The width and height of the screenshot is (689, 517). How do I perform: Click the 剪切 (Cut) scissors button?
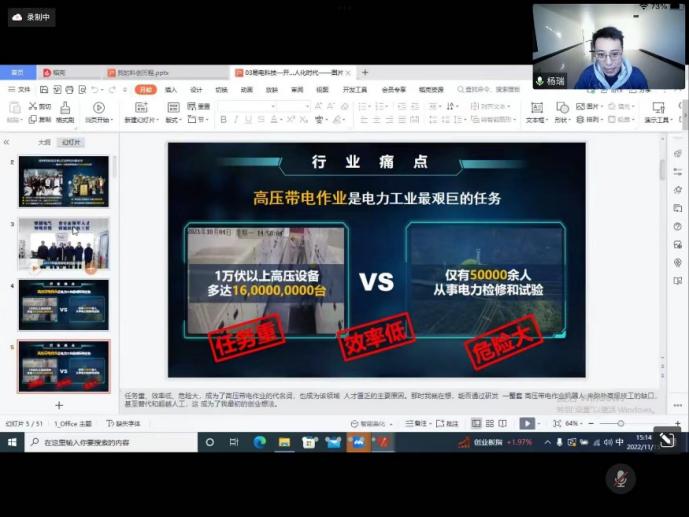(x=40, y=106)
